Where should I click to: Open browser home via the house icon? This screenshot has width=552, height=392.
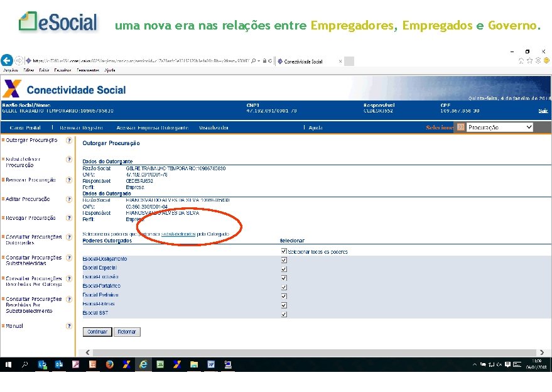tap(521, 60)
